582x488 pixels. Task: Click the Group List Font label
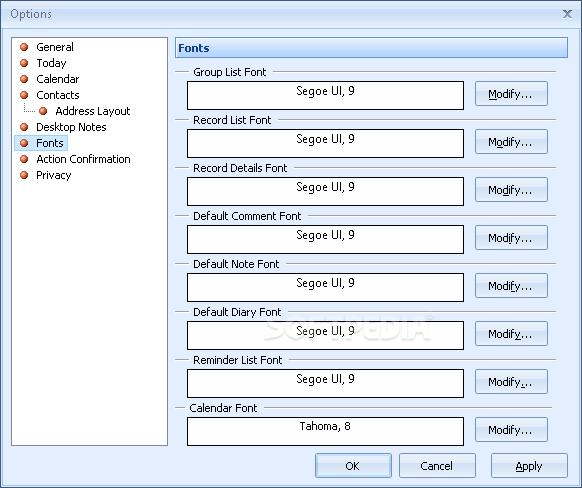tap(230, 72)
